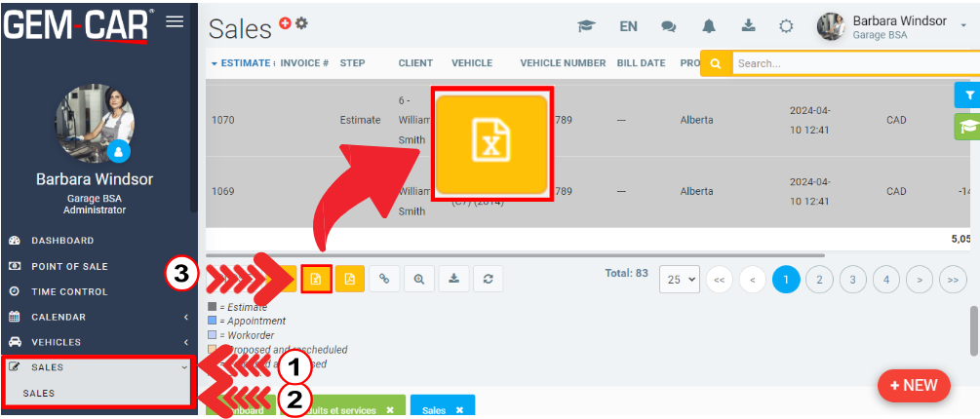
Task: Open the chat messages icon
Action: (x=669, y=26)
